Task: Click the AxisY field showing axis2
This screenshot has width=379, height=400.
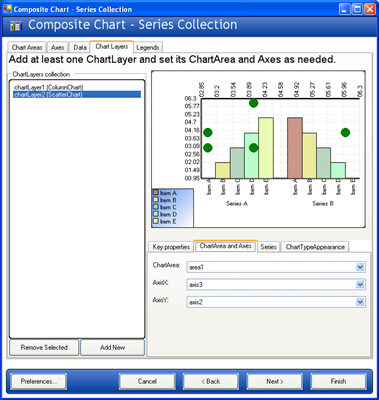Action: (x=276, y=302)
